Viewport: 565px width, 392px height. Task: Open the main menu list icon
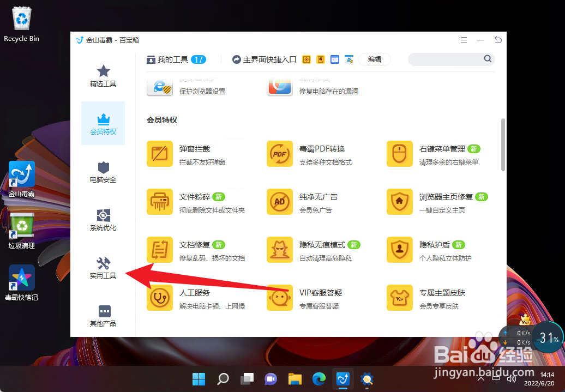click(464, 40)
